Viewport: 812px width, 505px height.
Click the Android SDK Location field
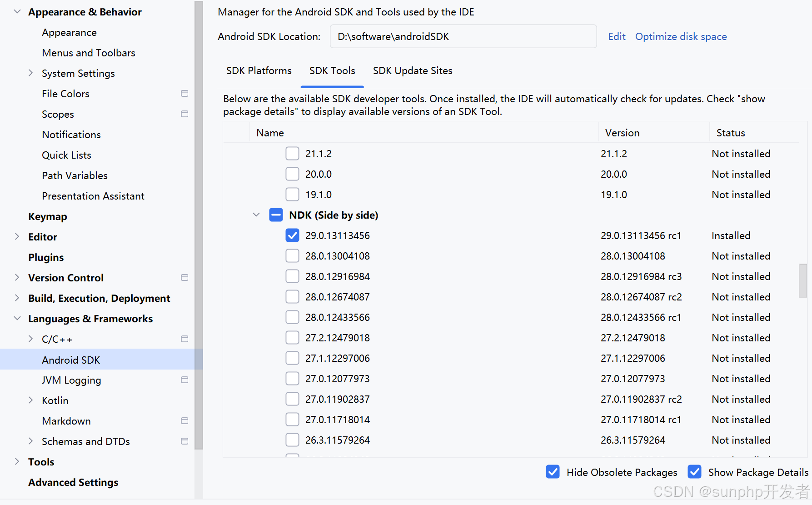click(x=463, y=36)
